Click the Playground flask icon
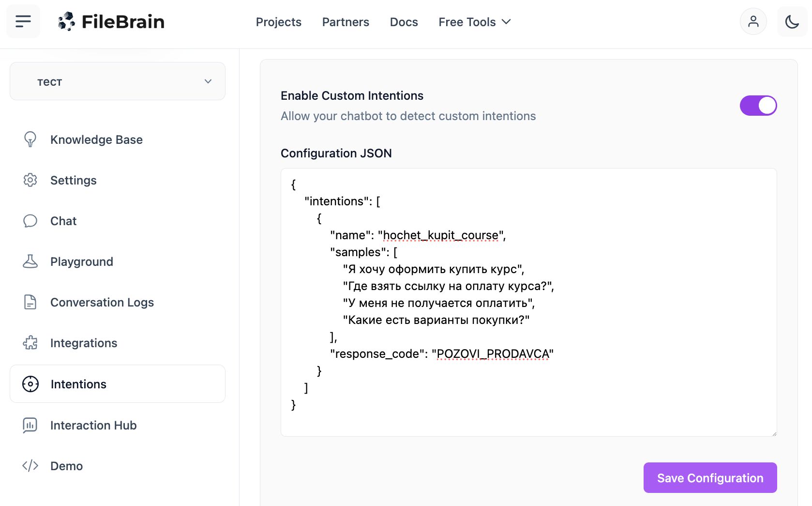This screenshot has width=812, height=506. 30,261
